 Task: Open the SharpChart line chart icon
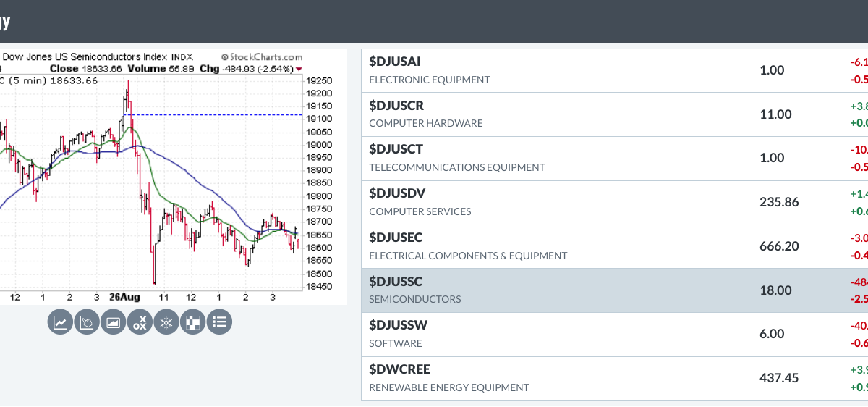(60, 322)
